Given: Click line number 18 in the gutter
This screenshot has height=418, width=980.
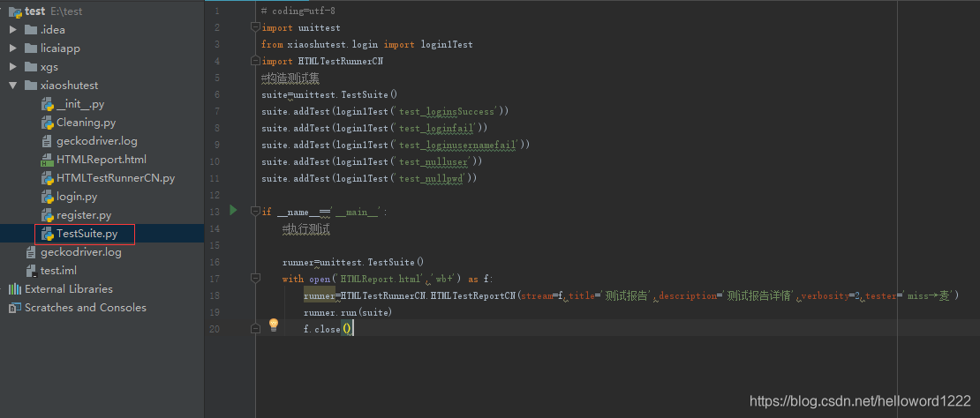Looking at the screenshot, I should pyautogui.click(x=215, y=295).
